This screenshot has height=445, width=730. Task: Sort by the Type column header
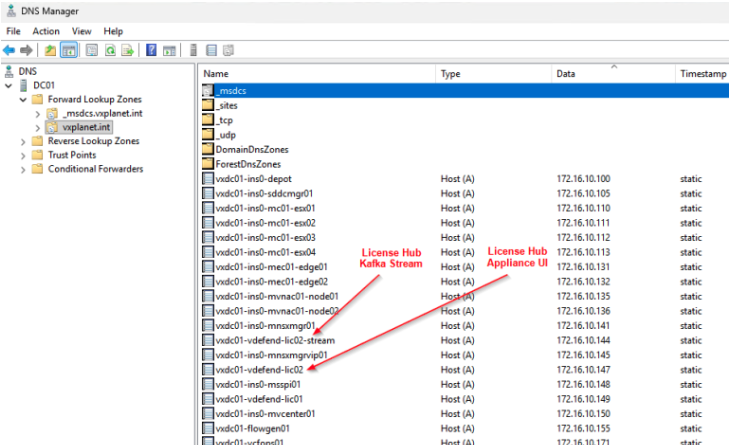coord(493,74)
